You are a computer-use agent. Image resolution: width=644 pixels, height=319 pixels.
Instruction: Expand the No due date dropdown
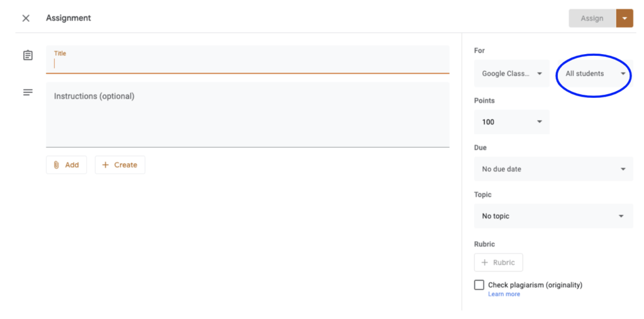click(x=553, y=169)
